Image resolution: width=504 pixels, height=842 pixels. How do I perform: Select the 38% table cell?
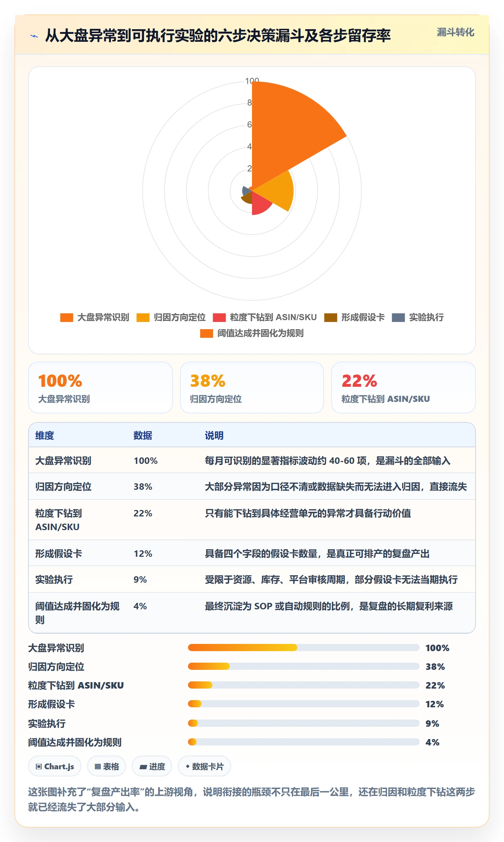point(143,487)
